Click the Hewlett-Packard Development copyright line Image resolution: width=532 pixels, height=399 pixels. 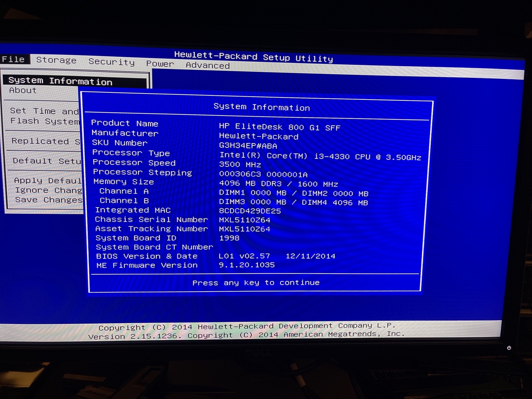[x=247, y=327]
